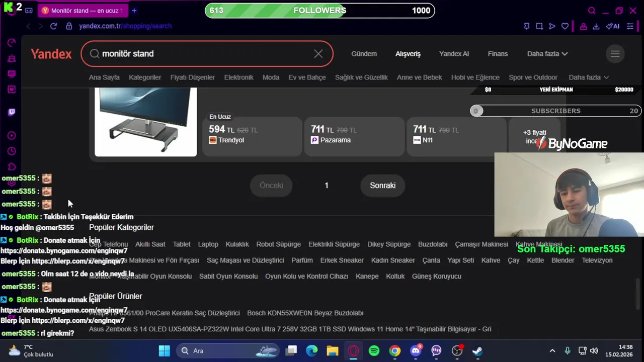
Task: Expand the top Daha fazla dropdown
Action: pos(547,54)
